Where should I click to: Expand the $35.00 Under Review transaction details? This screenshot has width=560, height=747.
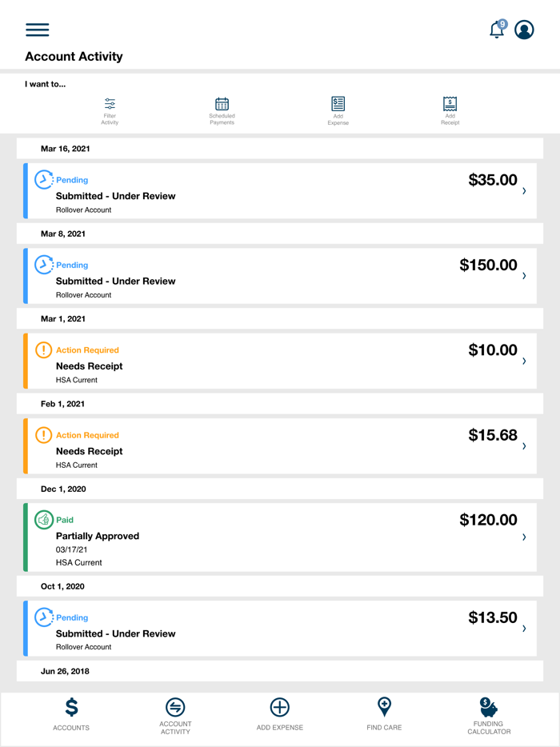(526, 192)
